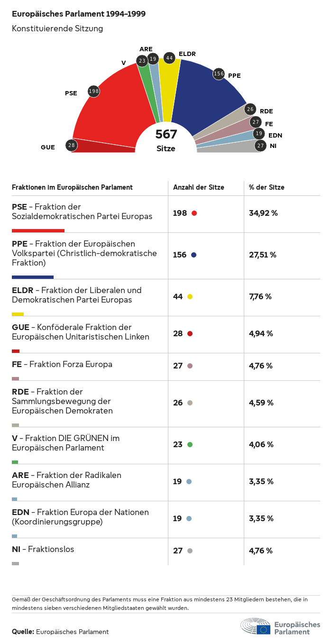The width and height of the screenshot is (332, 644).
Task: Click the yellow dot beside 44
Action: point(190,297)
